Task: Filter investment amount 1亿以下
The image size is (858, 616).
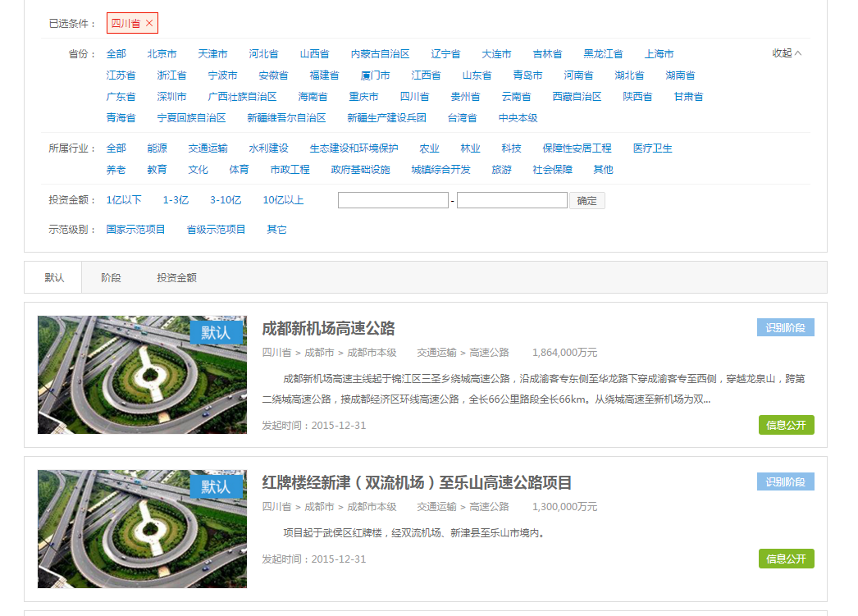Action: click(x=124, y=200)
